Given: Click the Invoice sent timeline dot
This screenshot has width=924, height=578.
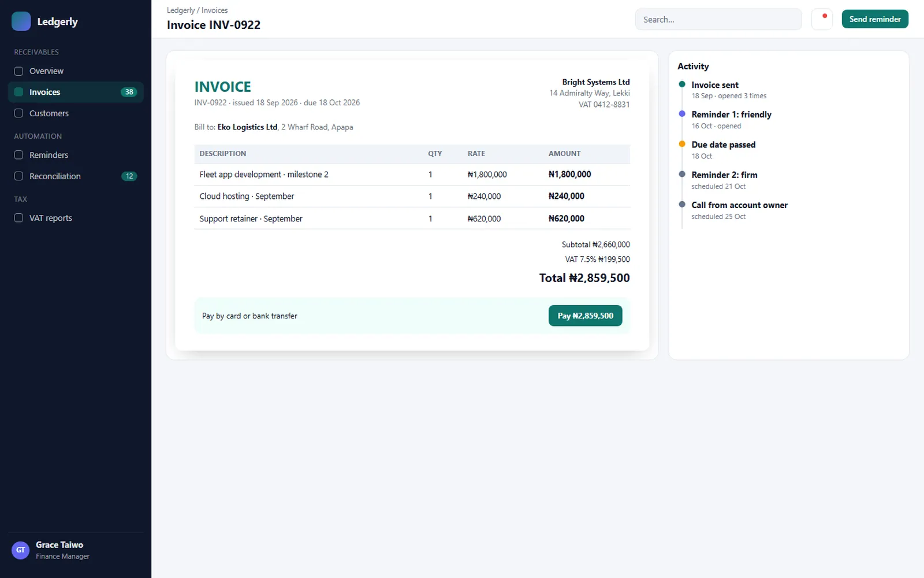Looking at the screenshot, I should pyautogui.click(x=682, y=84).
